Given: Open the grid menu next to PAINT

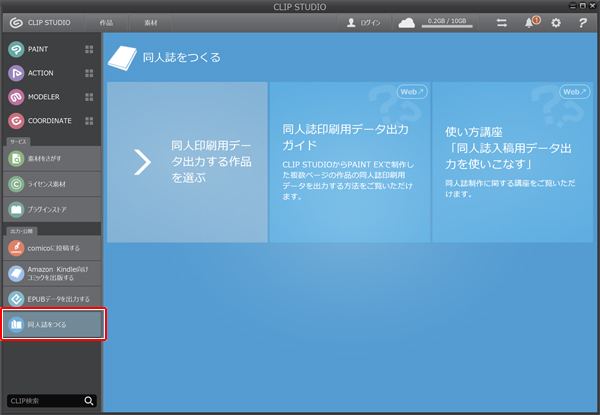Looking at the screenshot, I should [x=89, y=49].
